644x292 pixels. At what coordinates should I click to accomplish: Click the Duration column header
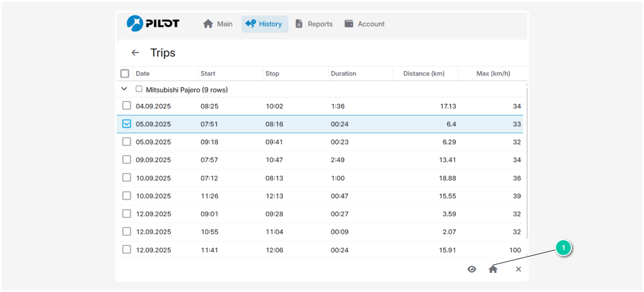pyautogui.click(x=343, y=74)
